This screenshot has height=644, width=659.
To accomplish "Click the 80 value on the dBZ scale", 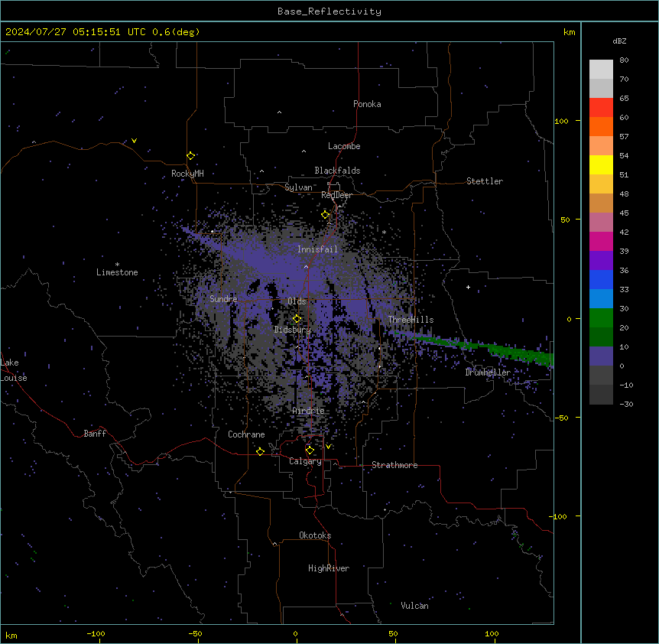I will [624, 60].
